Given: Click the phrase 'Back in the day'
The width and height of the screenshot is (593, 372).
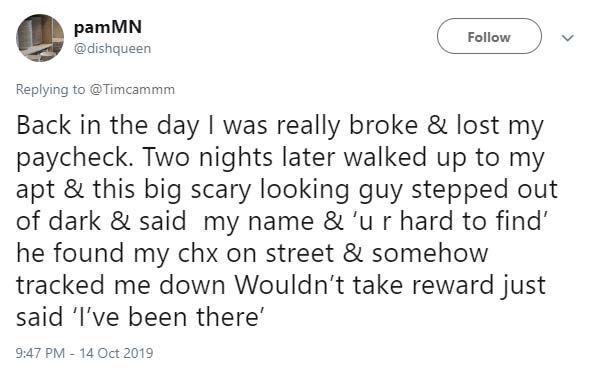Looking at the screenshot, I should tap(107, 126).
